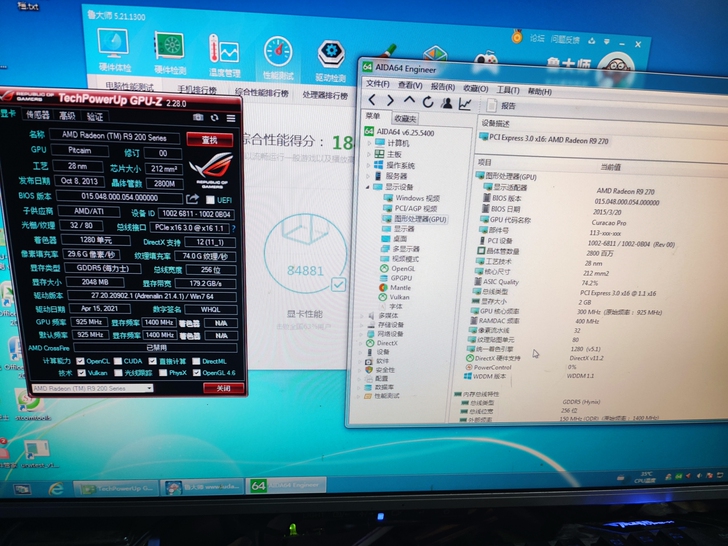Click GPU-Z BIOS export share icon

pos(192,199)
